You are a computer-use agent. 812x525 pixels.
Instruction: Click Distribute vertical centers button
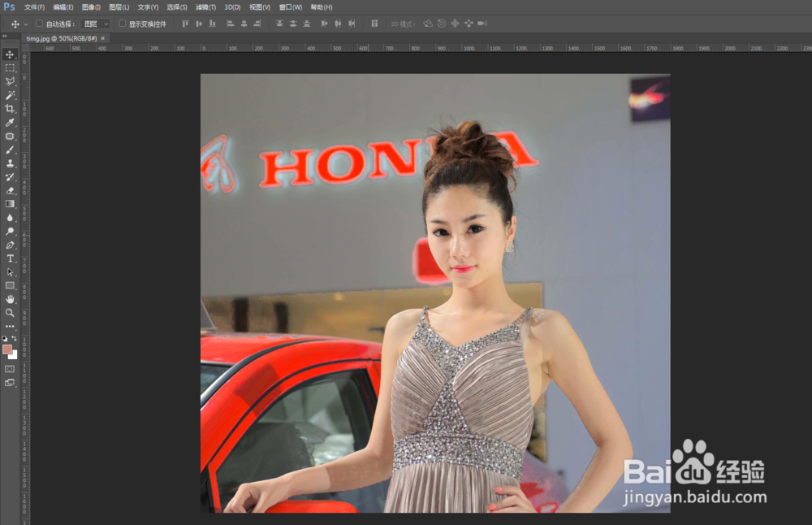(x=293, y=24)
